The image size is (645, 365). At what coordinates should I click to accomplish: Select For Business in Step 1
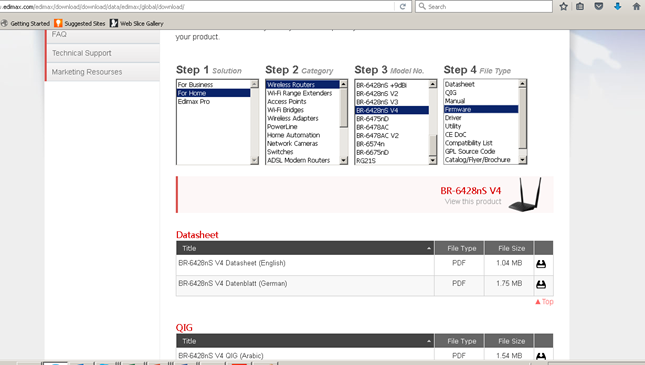click(213, 84)
